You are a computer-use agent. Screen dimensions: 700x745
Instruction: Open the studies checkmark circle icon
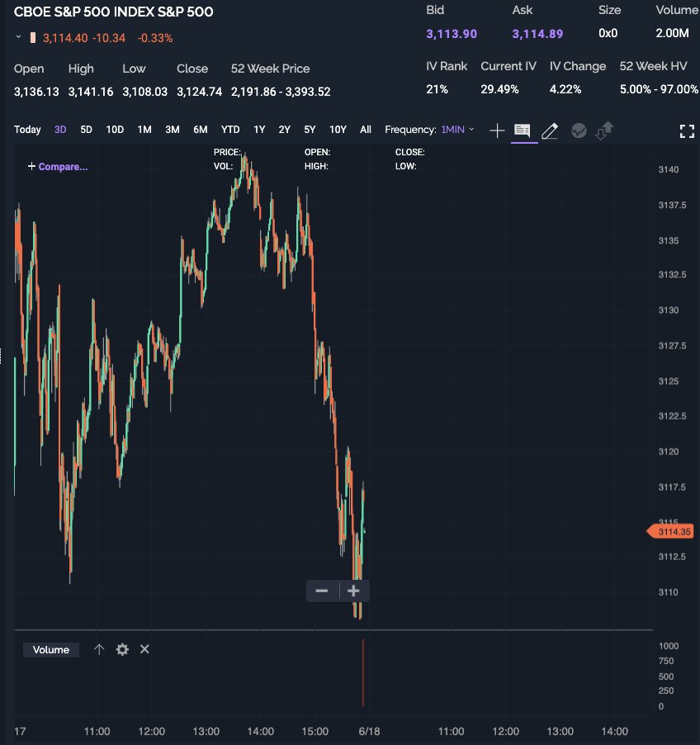click(579, 130)
